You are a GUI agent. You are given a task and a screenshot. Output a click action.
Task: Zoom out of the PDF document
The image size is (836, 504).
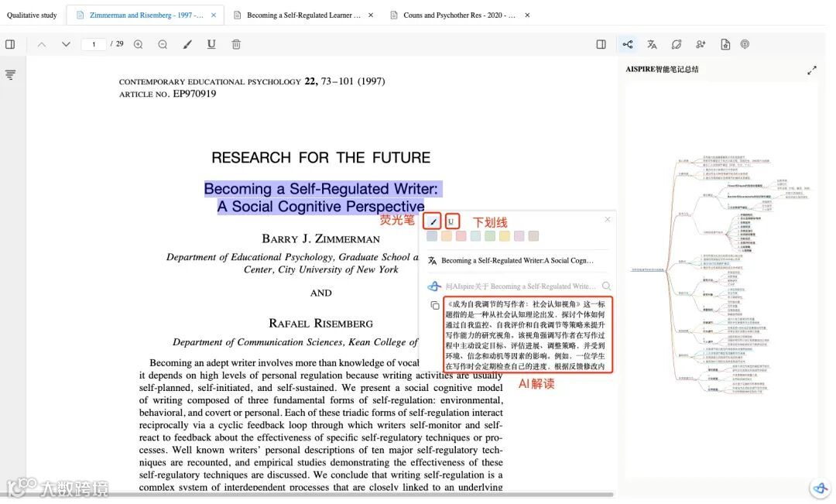[163, 44]
